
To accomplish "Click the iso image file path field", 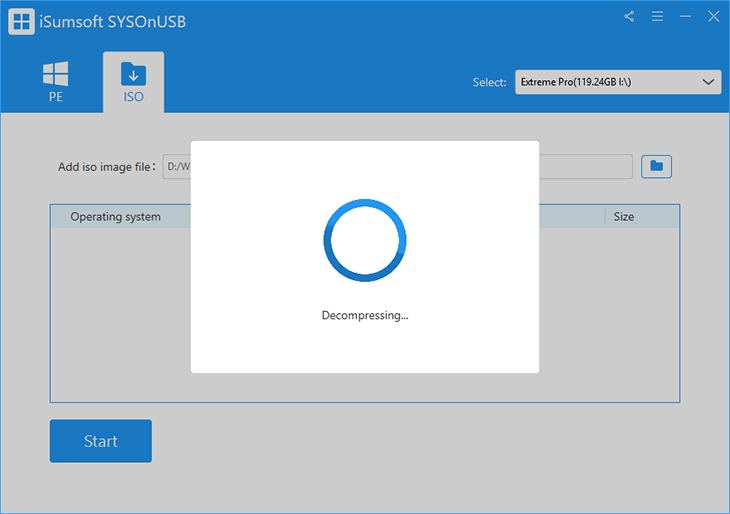I will point(397,167).
